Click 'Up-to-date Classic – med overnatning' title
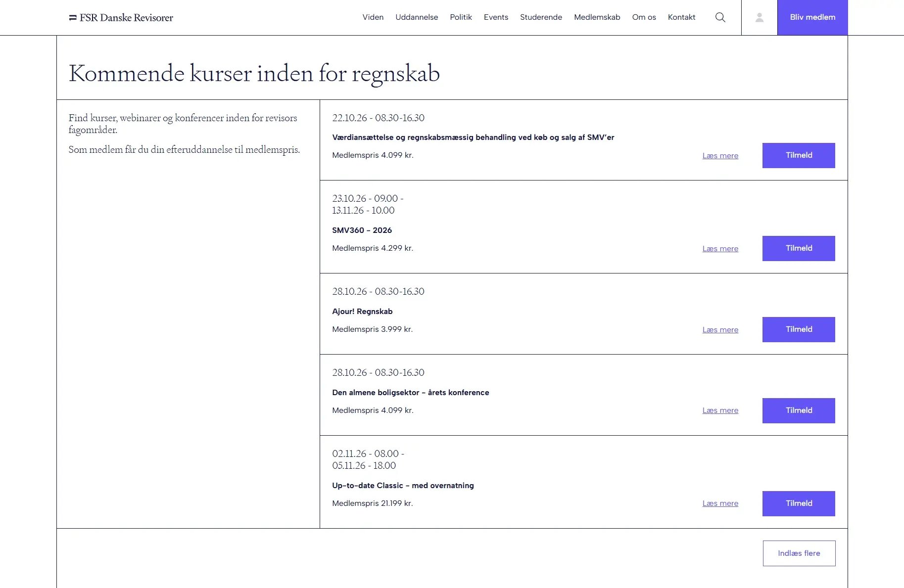The height and width of the screenshot is (588, 904). [403, 486]
